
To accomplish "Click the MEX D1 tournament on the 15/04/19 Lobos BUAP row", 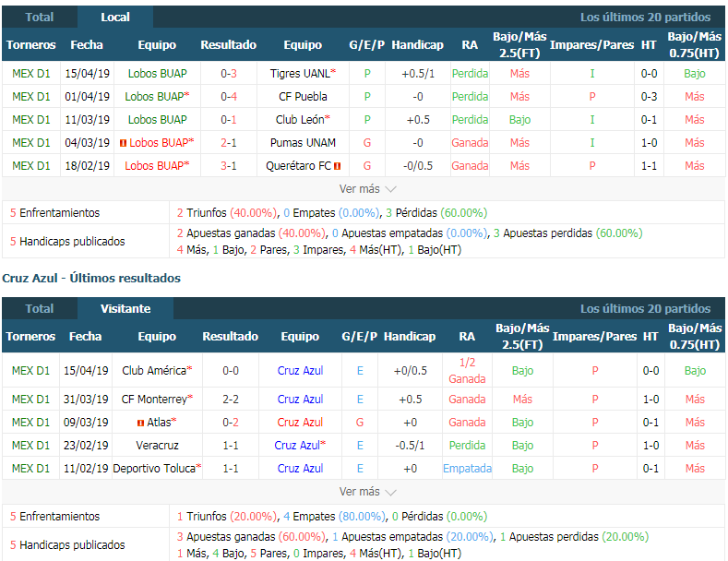I will point(31,74).
